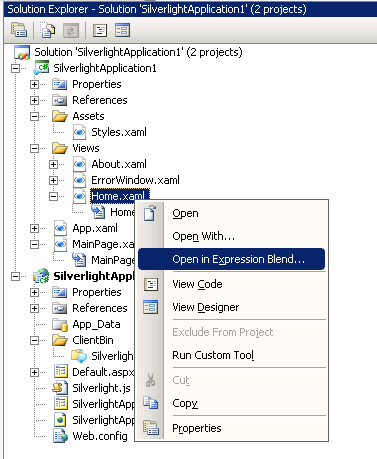Click the Home.xaml file icon
This screenshot has width=377, height=459.
pyautogui.click(x=79, y=196)
